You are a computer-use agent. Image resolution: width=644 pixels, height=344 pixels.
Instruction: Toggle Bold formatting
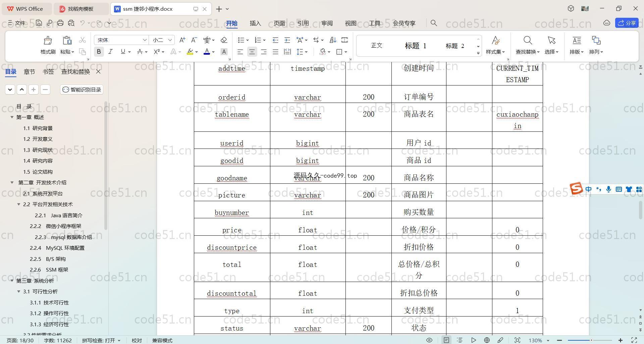coord(99,52)
